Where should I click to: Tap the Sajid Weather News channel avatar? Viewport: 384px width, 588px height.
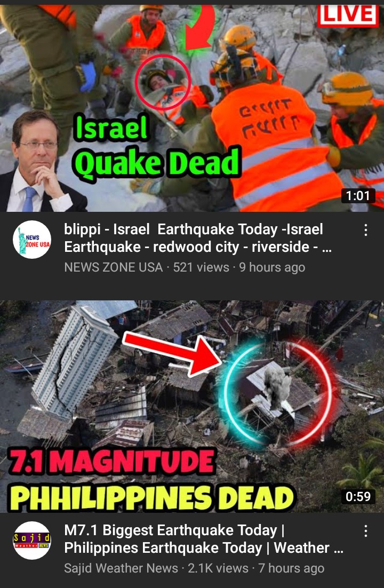(32, 541)
